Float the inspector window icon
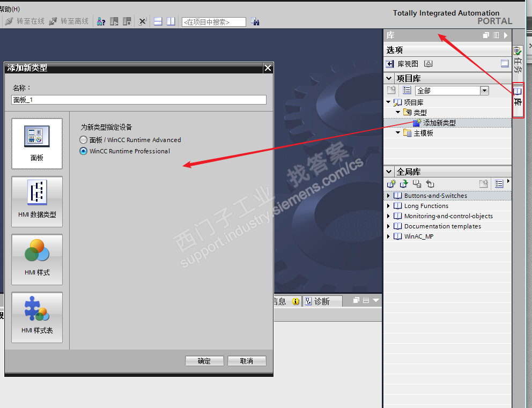The image size is (532, 408). [x=356, y=300]
